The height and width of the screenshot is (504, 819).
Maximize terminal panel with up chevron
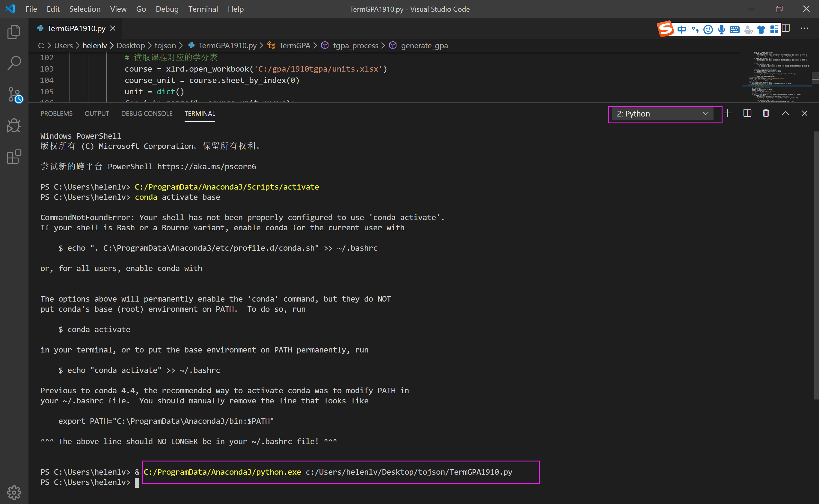[785, 113]
